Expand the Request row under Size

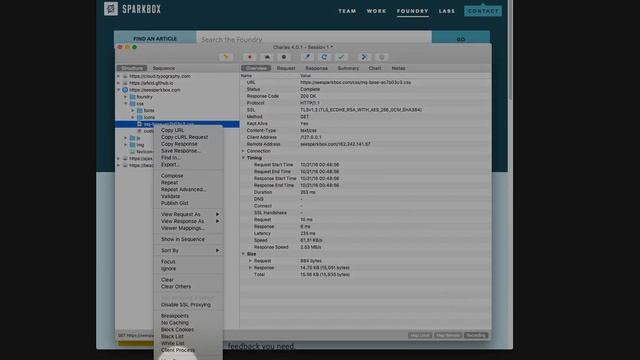coord(250,261)
